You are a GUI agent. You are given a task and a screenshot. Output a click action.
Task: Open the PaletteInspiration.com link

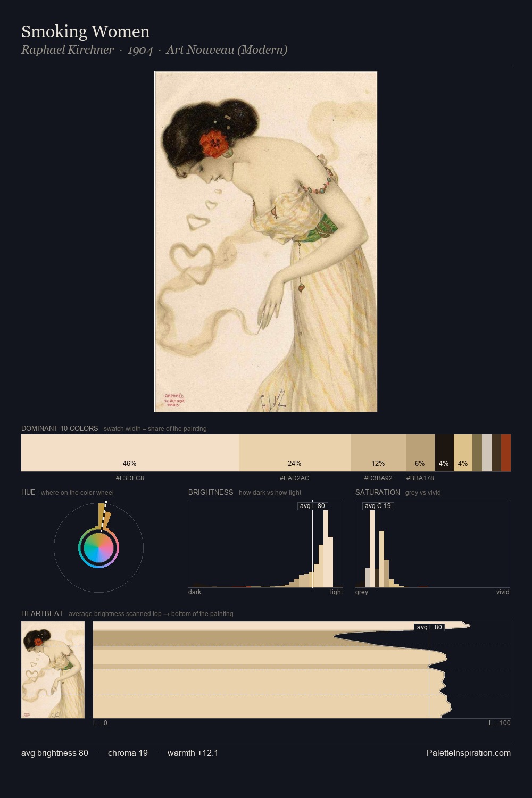tap(469, 753)
